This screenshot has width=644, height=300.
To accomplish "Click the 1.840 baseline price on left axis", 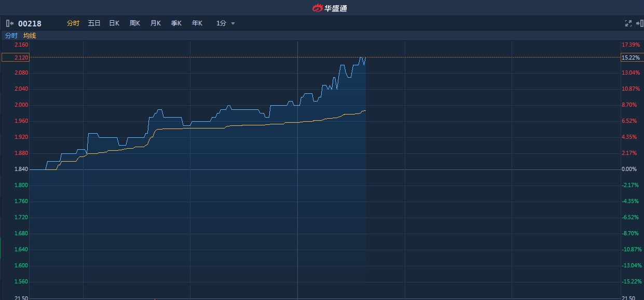I will 21,169.
